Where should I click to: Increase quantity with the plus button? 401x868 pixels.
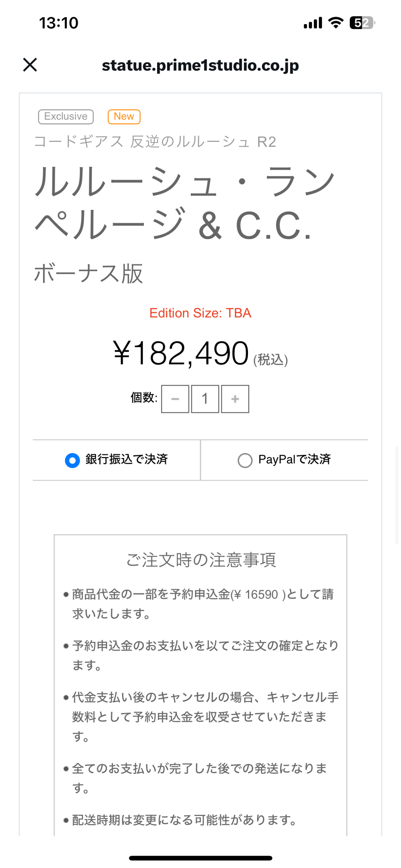click(235, 399)
